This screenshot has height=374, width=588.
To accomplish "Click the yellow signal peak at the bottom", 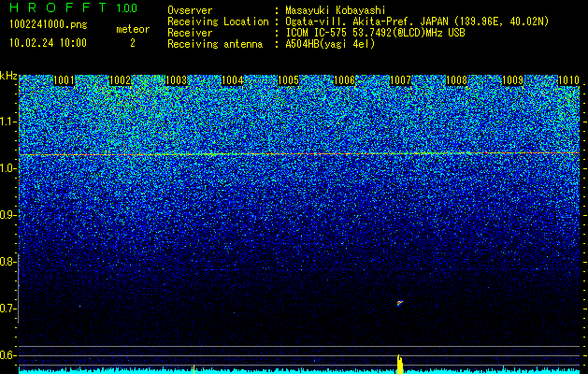I will pyautogui.click(x=400, y=365).
